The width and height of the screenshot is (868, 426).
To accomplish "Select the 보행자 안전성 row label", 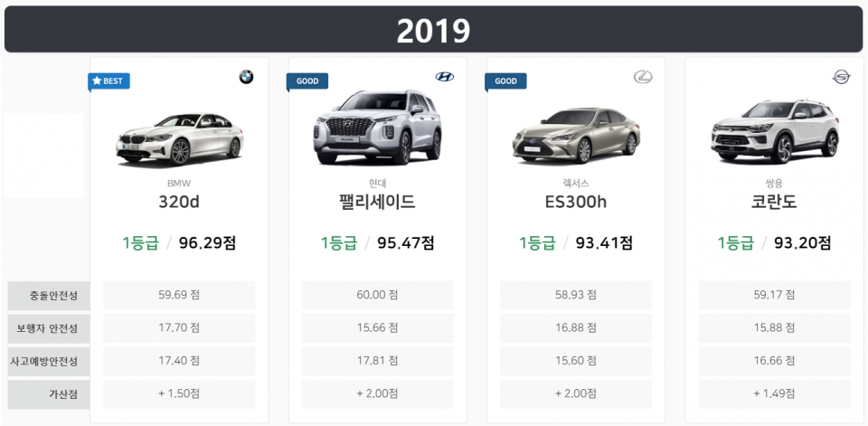I will pos(49,328).
